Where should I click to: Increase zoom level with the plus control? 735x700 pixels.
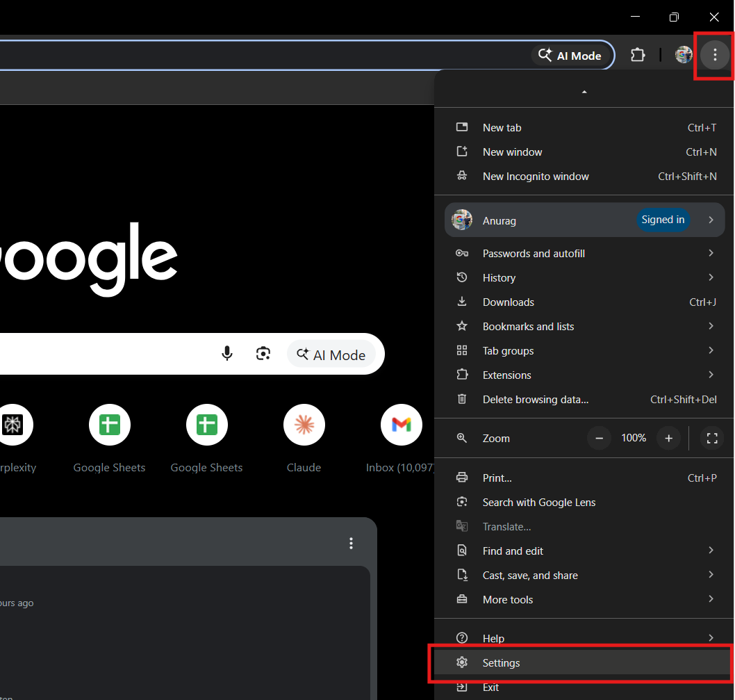(668, 438)
